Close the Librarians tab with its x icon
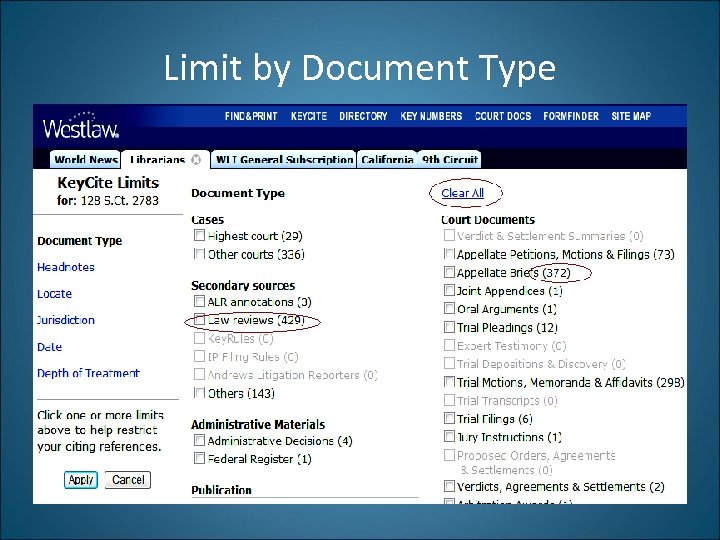 point(196,159)
